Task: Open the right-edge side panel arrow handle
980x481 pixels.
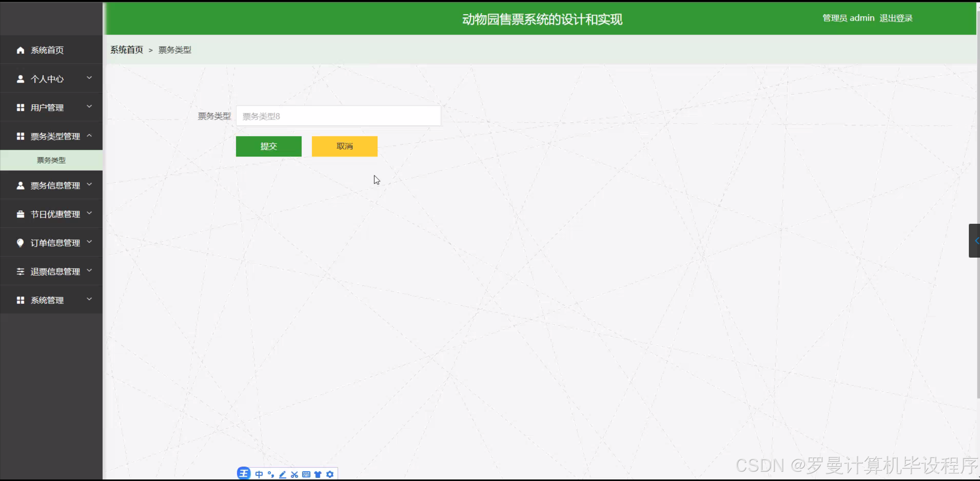Action: click(974, 241)
